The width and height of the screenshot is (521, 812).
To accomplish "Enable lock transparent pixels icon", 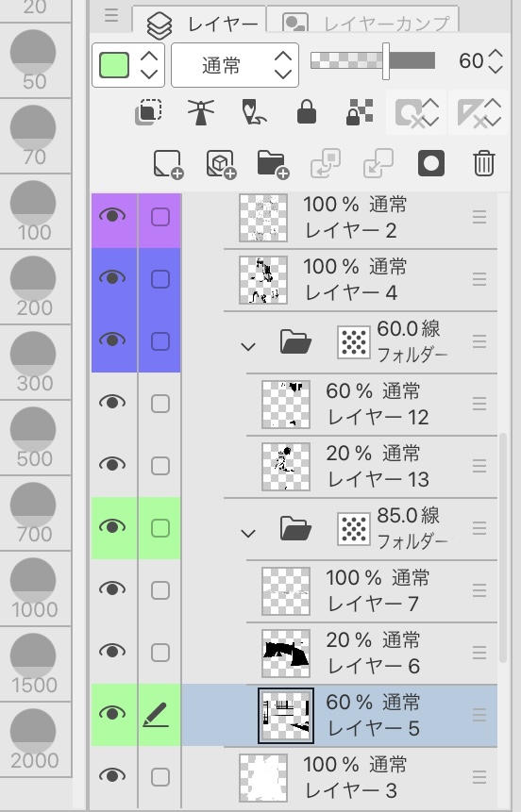I will point(360,112).
